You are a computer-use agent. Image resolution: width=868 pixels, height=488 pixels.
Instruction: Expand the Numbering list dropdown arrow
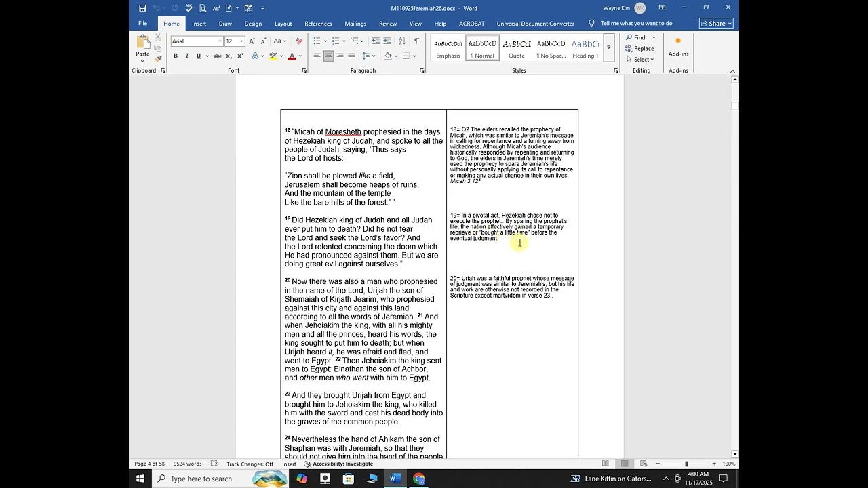[344, 41]
